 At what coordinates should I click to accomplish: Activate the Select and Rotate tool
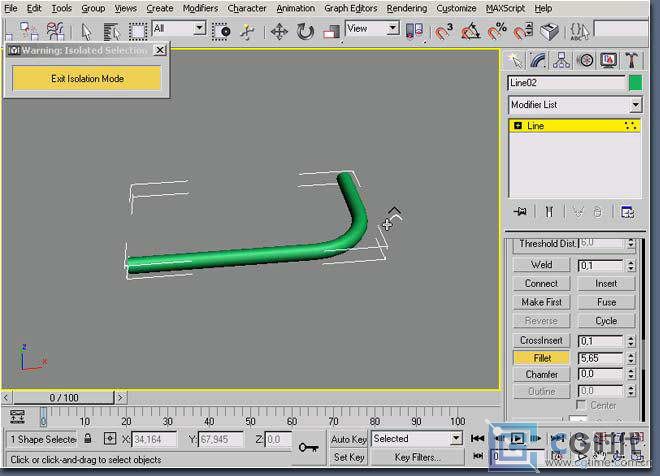305,32
